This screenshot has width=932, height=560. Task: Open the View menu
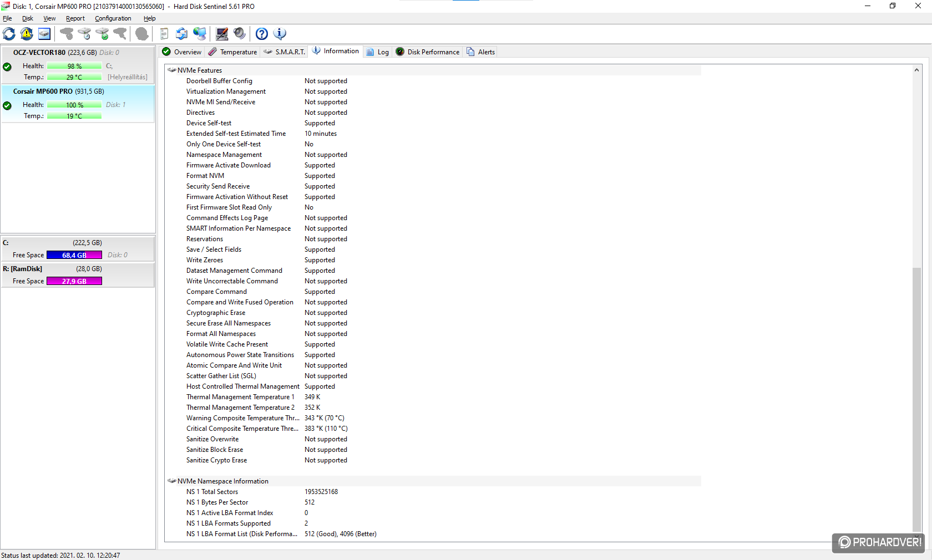(x=49, y=18)
